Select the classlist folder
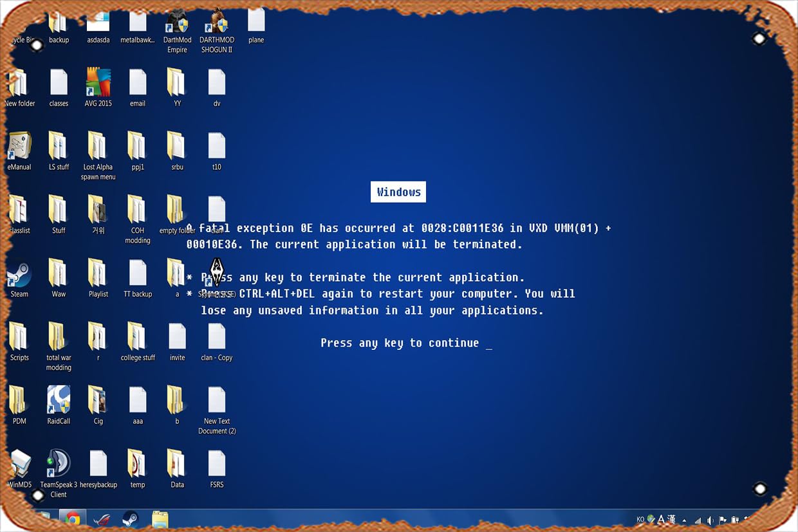The image size is (798, 532). [19, 216]
